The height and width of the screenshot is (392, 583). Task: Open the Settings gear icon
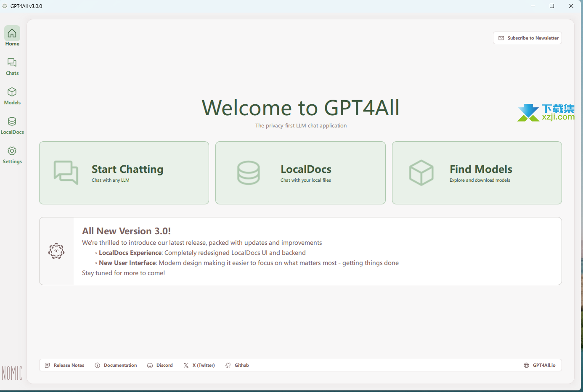(12, 151)
